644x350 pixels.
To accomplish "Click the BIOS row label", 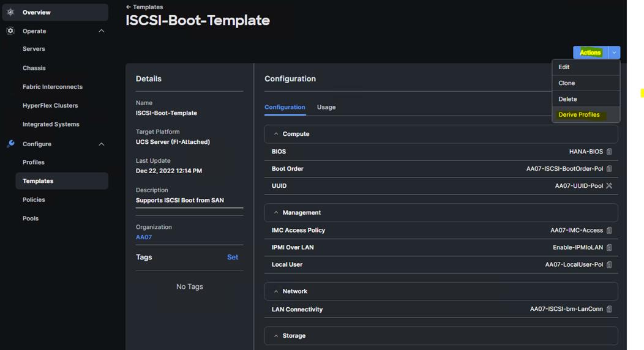I will 279,151.
